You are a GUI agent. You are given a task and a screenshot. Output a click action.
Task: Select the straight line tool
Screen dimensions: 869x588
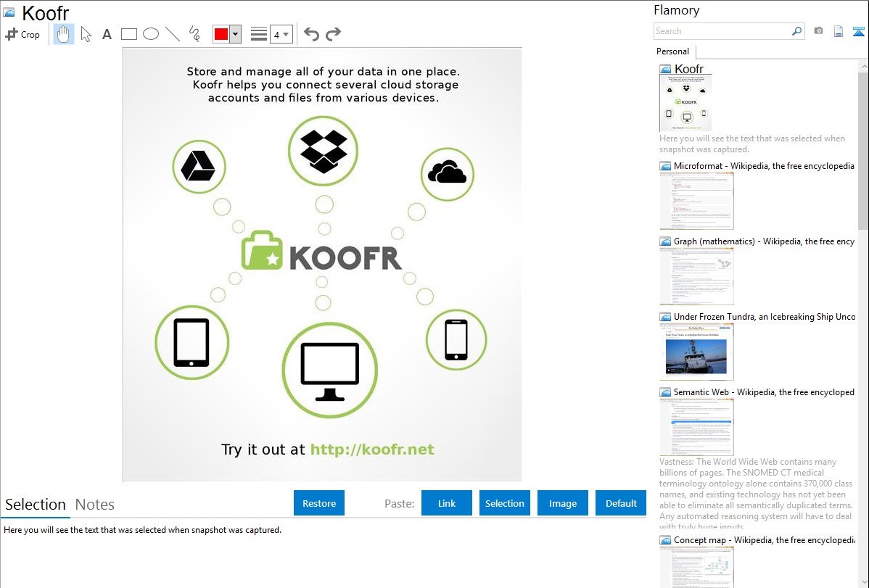[173, 34]
